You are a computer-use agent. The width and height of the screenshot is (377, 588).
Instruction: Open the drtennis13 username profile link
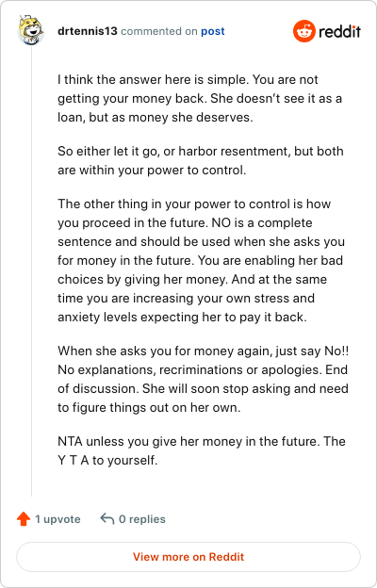pyautogui.click(x=88, y=31)
